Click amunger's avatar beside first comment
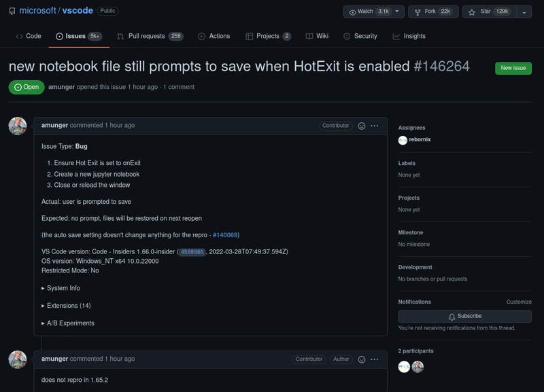544x392 pixels. (x=18, y=126)
